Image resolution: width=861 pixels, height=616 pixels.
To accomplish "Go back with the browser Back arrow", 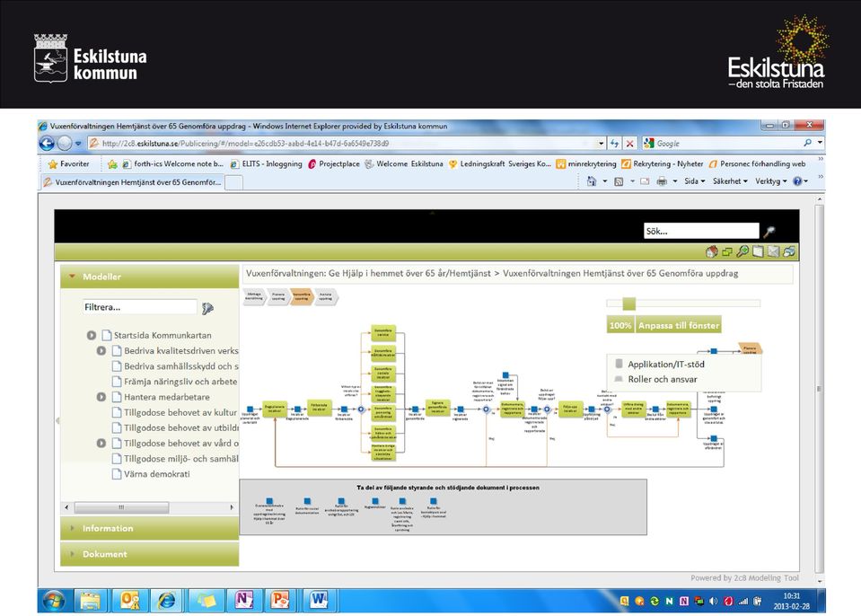I will click(x=47, y=144).
